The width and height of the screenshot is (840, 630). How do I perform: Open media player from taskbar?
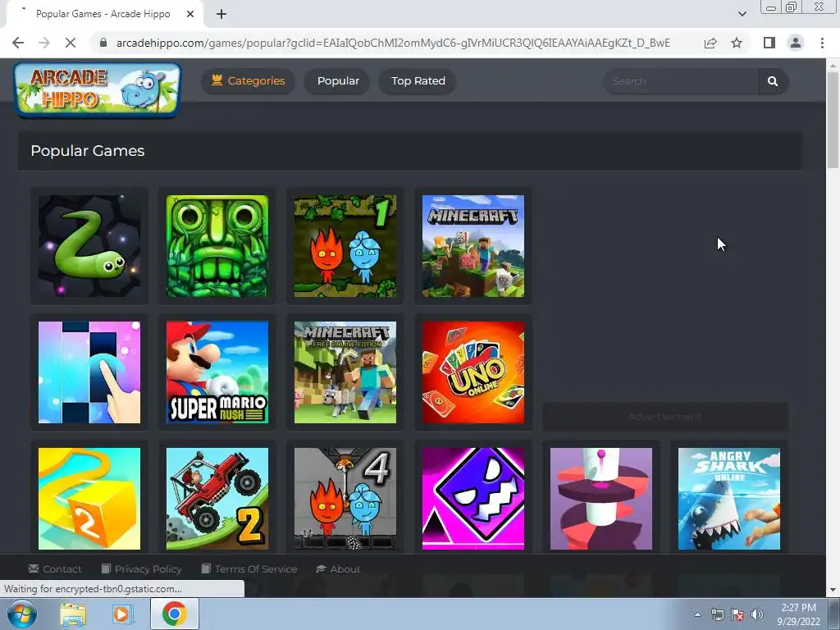tap(122, 614)
